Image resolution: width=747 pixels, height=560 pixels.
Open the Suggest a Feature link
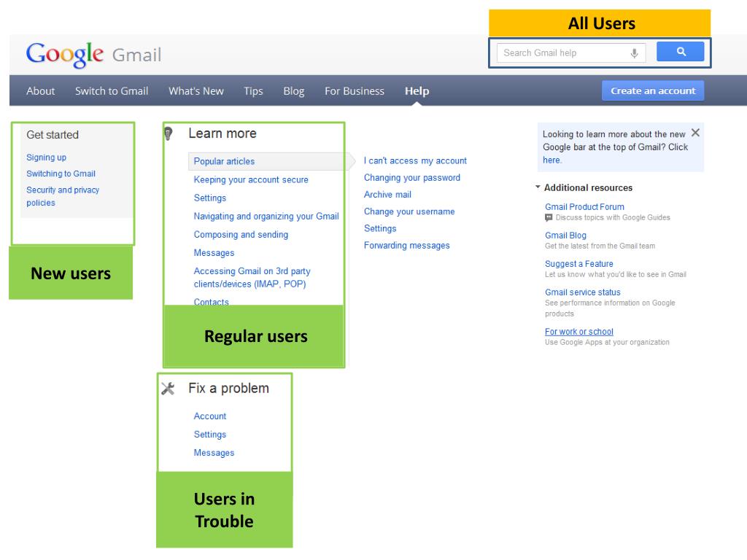578,264
